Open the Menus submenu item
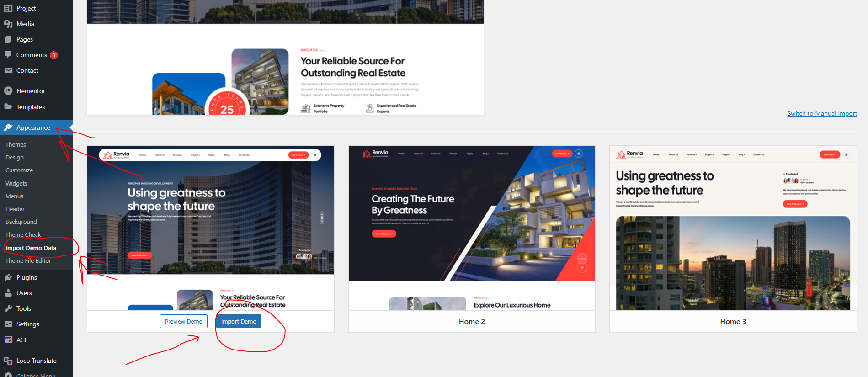 (x=14, y=196)
